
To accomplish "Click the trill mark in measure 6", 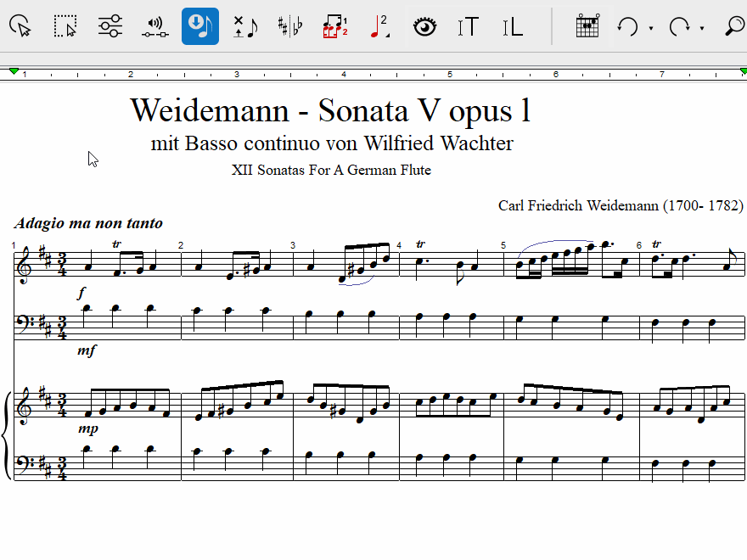I will click(656, 244).
